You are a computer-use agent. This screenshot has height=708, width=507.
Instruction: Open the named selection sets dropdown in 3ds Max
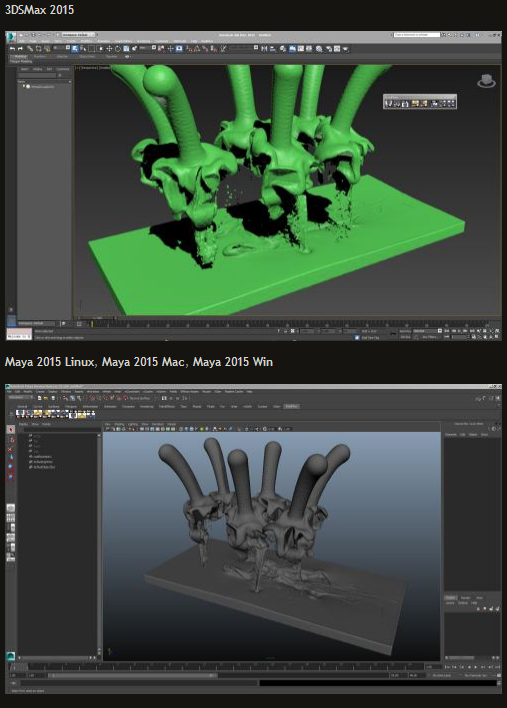[243, 47]
